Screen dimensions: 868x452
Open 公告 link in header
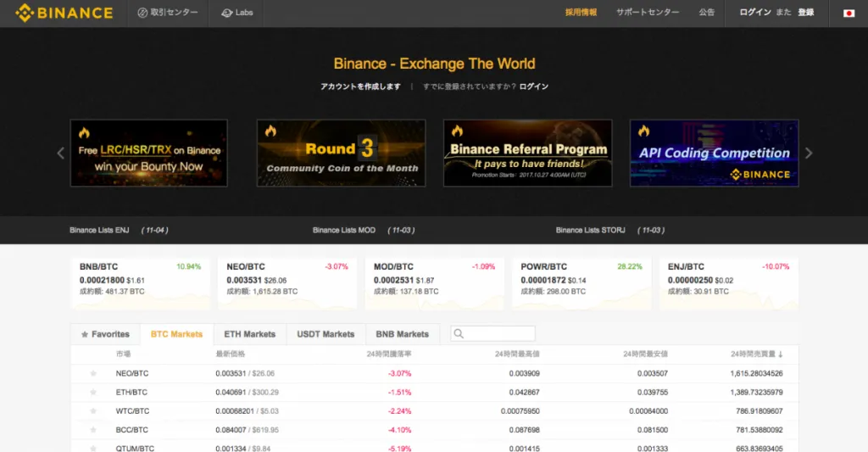[707, 12]
